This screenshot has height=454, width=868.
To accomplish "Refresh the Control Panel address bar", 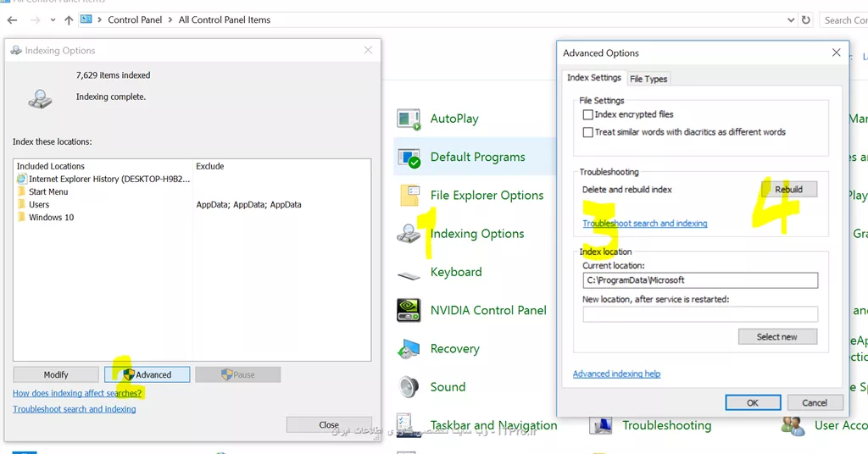I will [x=806, y=20].
